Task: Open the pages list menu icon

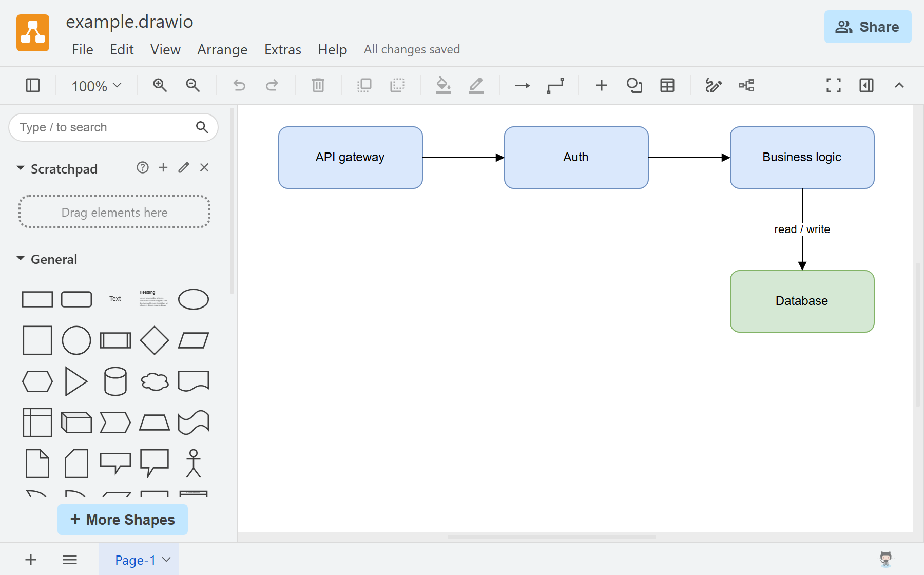Action: (x=70, y=560)
